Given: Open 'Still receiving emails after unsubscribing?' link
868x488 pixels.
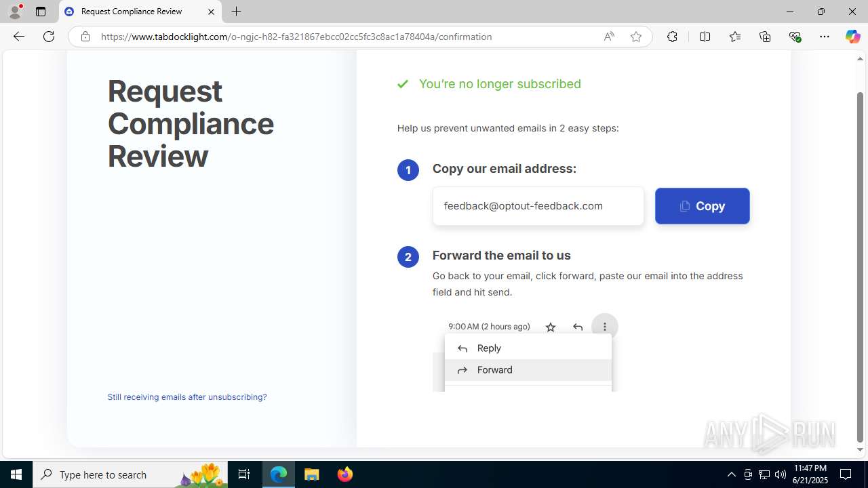Looking at the screenshot, I should tap(187, 397).
